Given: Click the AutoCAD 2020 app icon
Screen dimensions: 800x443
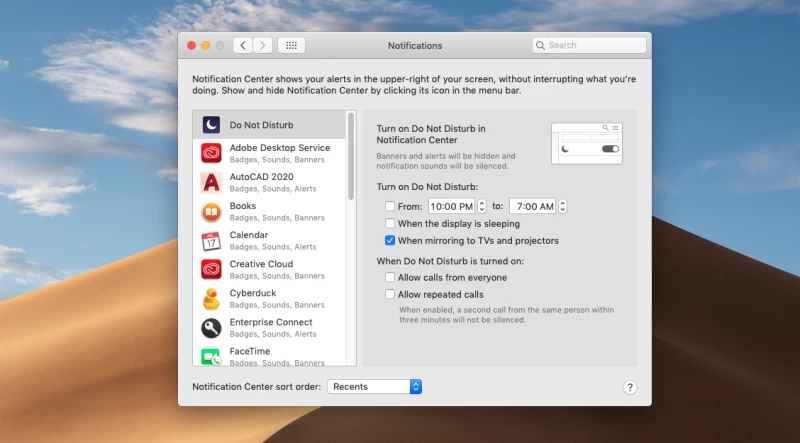Looking at the screenshot, I should (211, 182).
